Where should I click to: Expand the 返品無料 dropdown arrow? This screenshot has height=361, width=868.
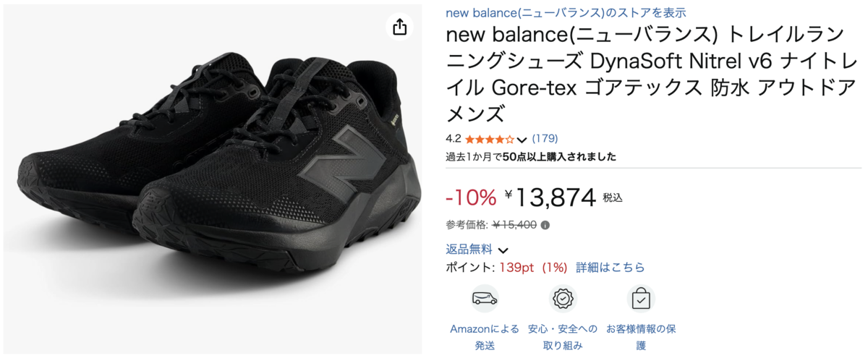pyautogui.click(x=503, y=250)
